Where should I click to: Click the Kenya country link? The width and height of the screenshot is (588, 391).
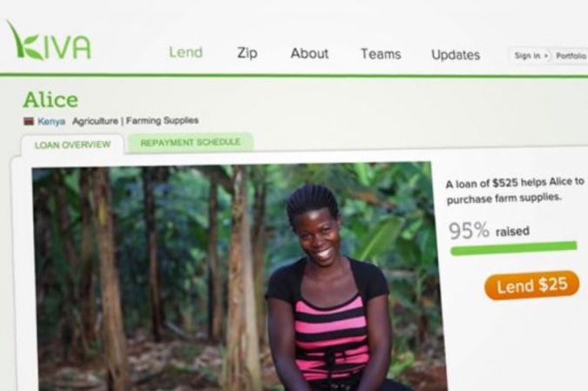click(51, 121)
